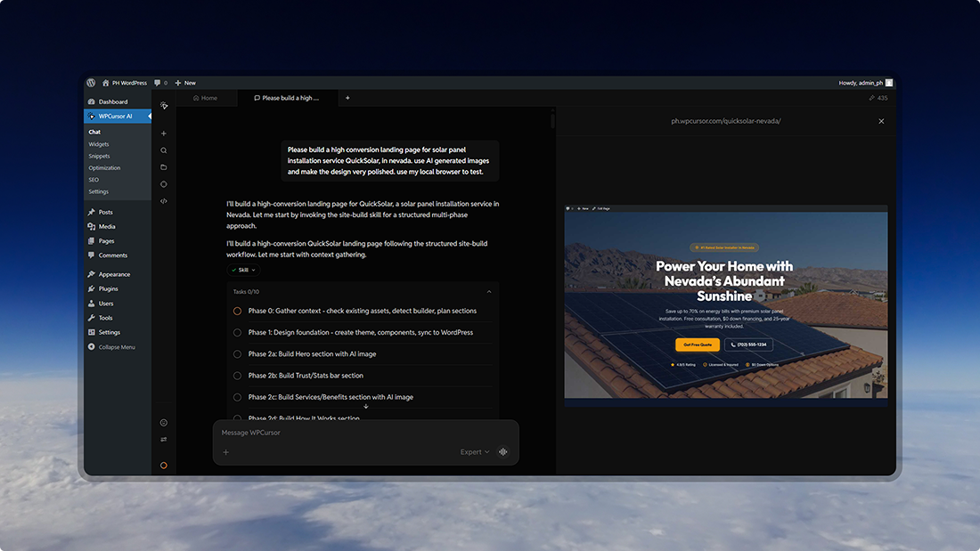Switch to the Home tab
This screenshot has width=980, height=551.
pos(206,98)
